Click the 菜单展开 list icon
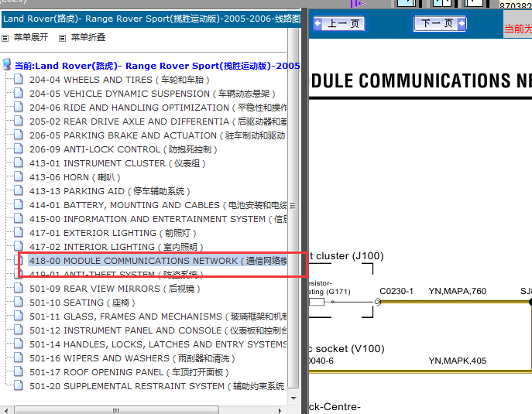The height and width of the screenshot is (414, 532). 5,38
